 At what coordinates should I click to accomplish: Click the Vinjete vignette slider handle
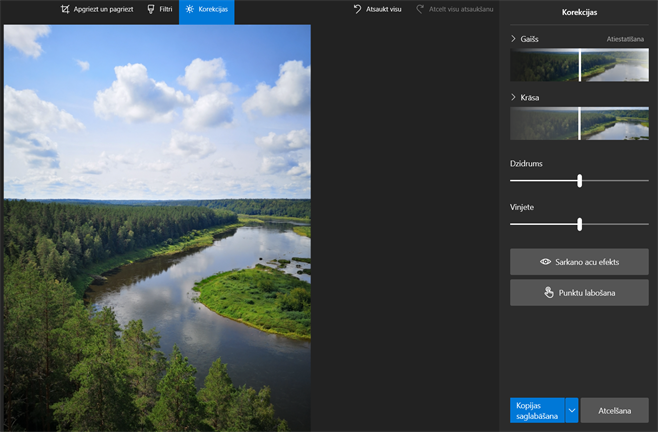[579, 225]
